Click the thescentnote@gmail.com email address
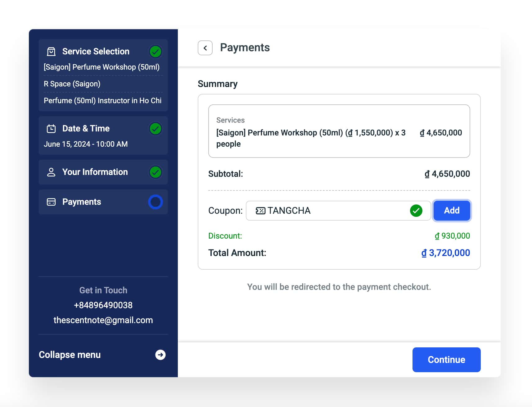This screenshot has width=532, height=407. tap(103, 320)
